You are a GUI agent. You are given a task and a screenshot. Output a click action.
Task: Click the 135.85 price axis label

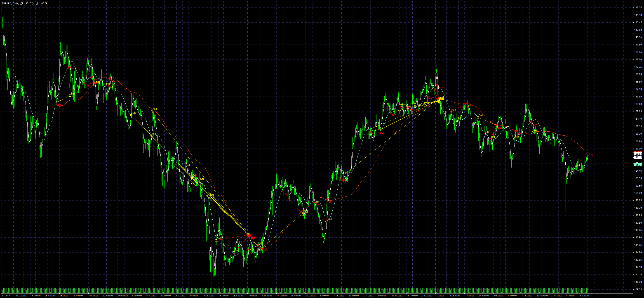638,82
